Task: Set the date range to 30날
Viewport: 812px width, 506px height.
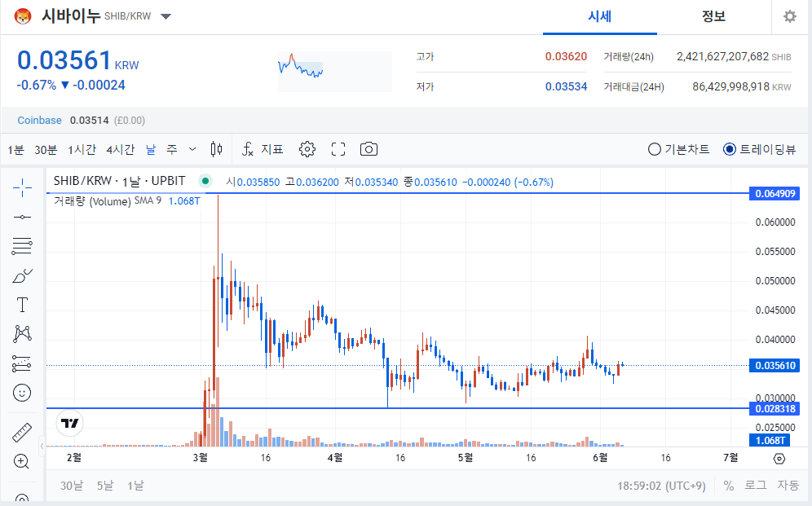Action: pos(72,486)
